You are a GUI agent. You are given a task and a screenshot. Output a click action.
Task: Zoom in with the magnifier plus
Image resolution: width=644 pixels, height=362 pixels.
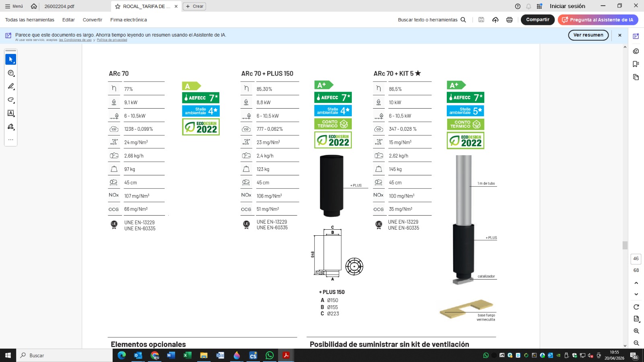click(x=636, y=331)
